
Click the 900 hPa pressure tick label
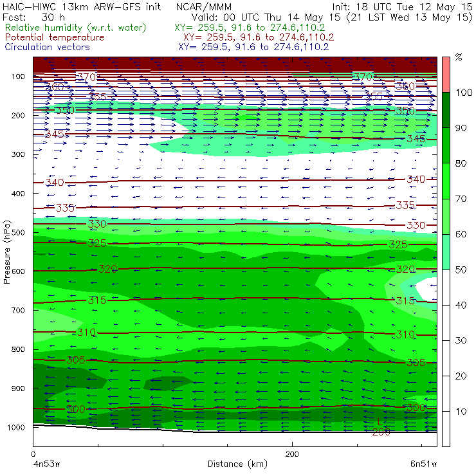click(x=18, y=389)
